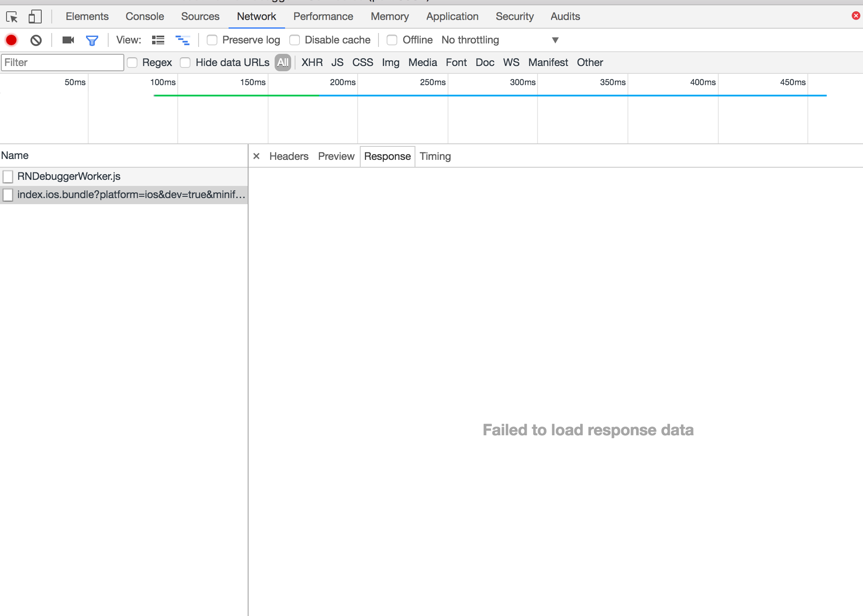This screenshot has width=863, height=616.
Task: Toggle the device toolbar icon
Action: 35,16
